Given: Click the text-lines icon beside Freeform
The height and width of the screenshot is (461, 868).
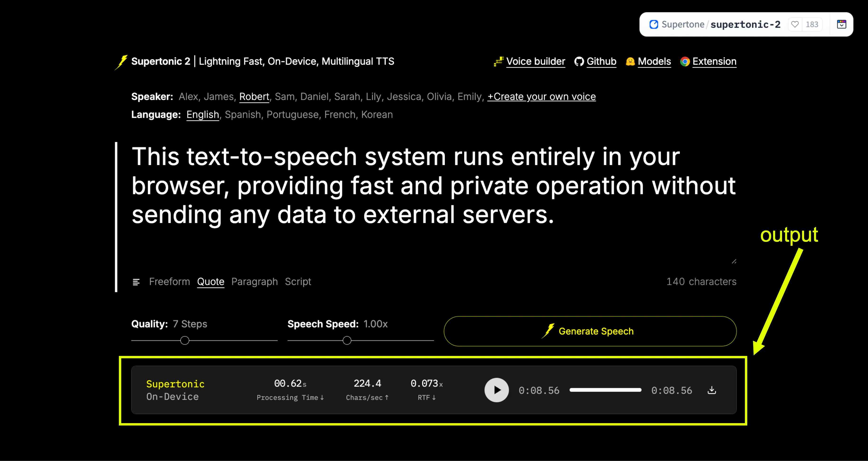Looking at the screenshot, I should (x=136, y=282).
